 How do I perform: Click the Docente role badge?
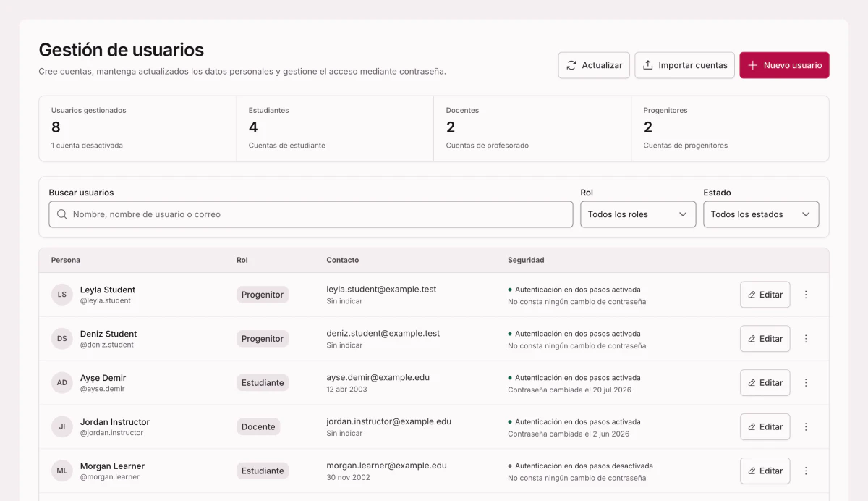point(258,427)
